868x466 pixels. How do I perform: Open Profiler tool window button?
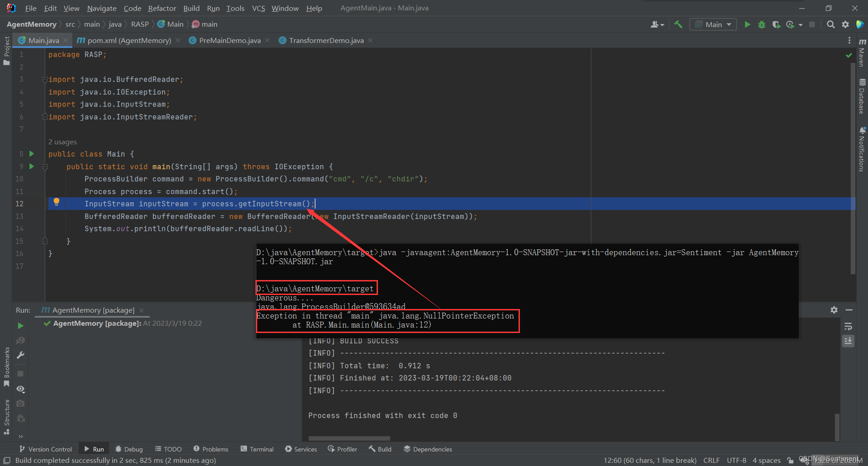pos(343,449)
